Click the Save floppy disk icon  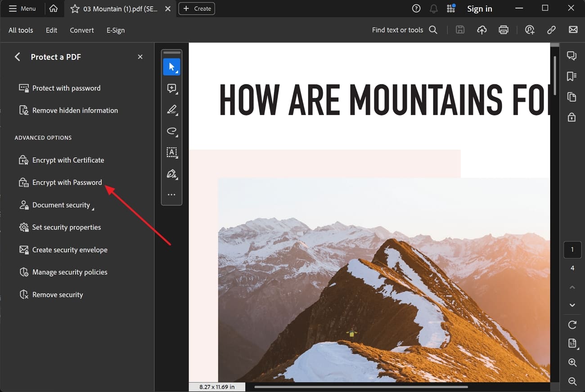[x=460, y=30]
